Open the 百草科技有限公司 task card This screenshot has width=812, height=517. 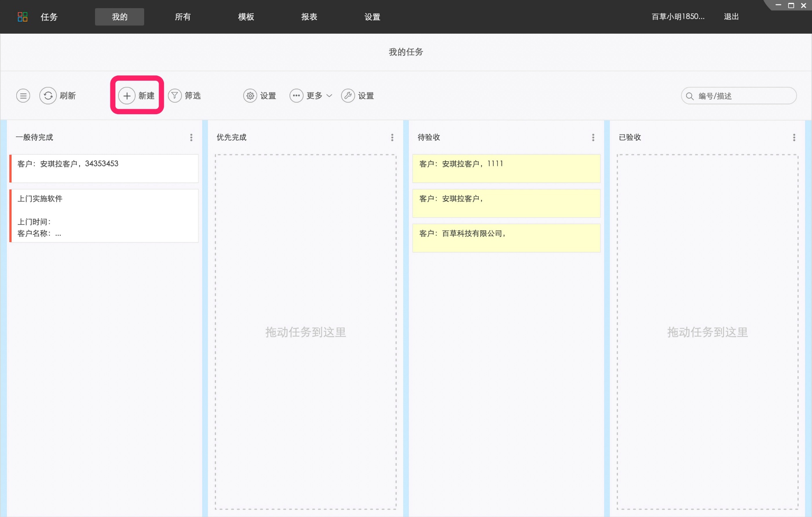click(506, 238)
